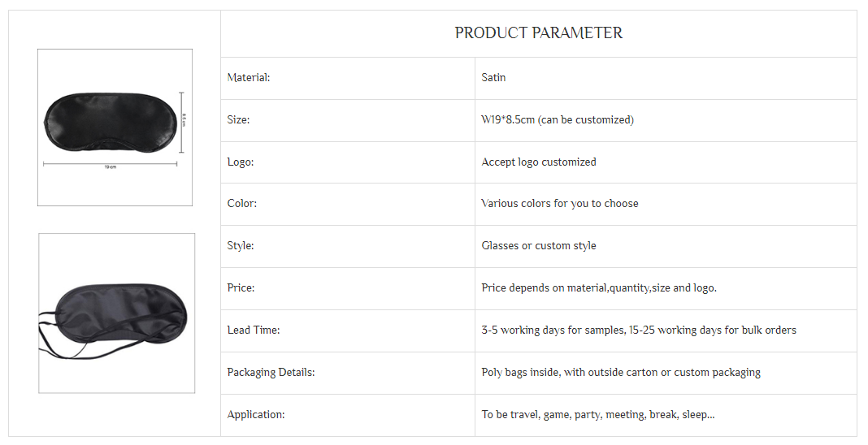Select the Logo label cell
Viewport: 868px width, 445px height.
click(241, 162)
